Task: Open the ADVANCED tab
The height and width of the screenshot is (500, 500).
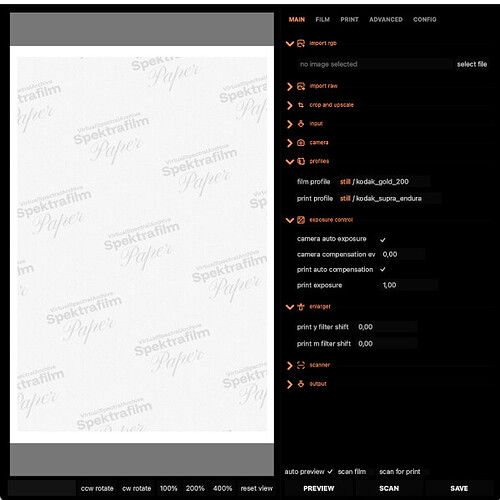Action: (x=386, y=20)
